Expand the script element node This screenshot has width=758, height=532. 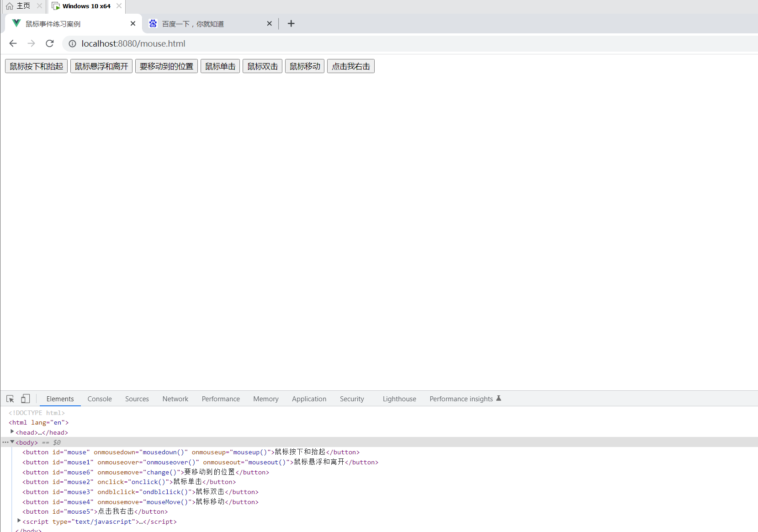tap(19, 521)
